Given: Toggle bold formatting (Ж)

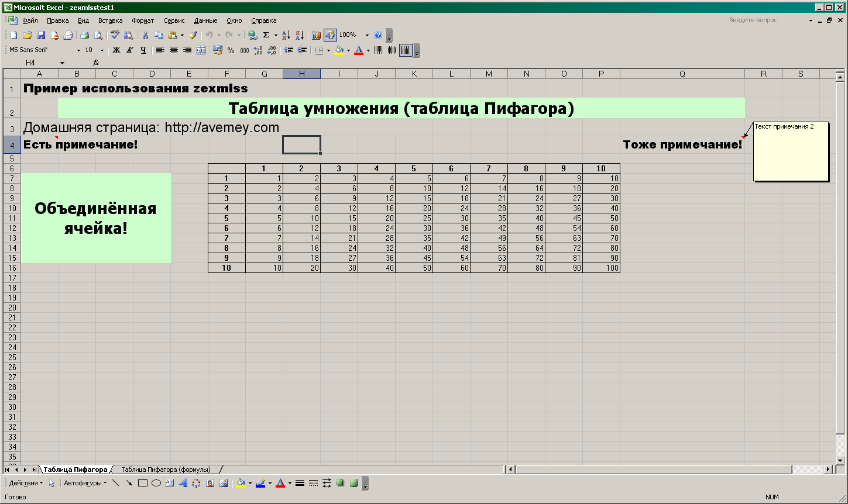Looking at the screenshot, I should click(x=116, y=50).
